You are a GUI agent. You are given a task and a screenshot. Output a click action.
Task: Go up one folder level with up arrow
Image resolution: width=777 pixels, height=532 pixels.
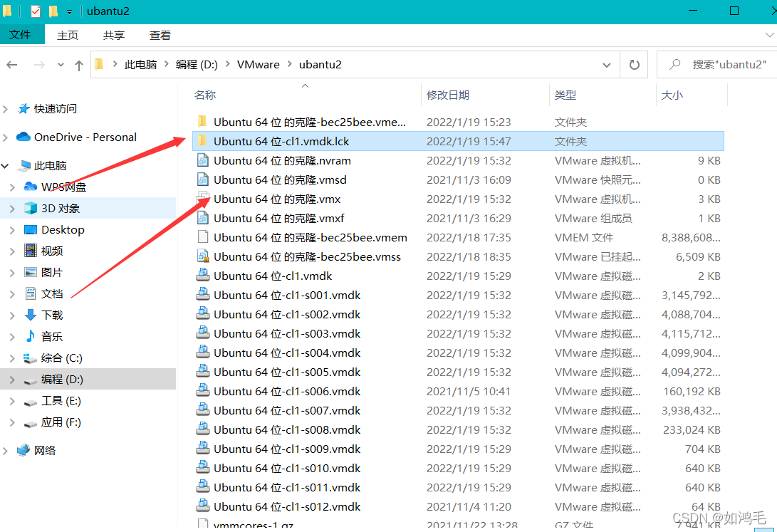(79, 65)
